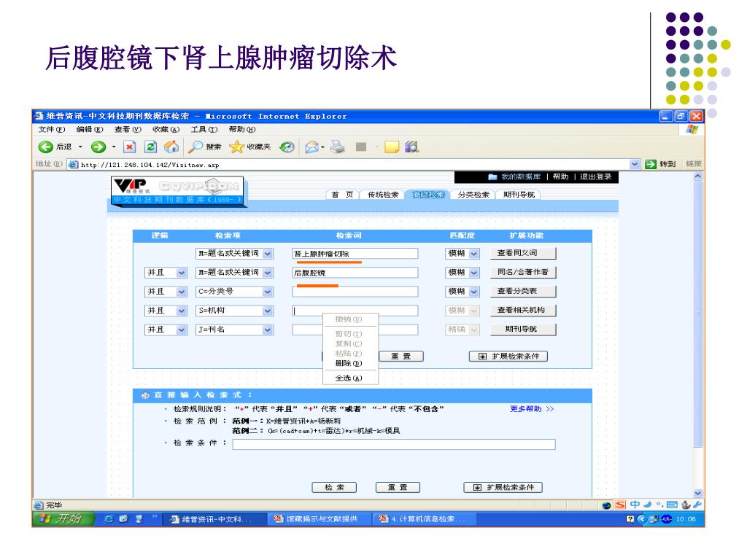The image size is (747, 560).
Task: Click the Start button on the taskbar
Action: coord(63,518)
